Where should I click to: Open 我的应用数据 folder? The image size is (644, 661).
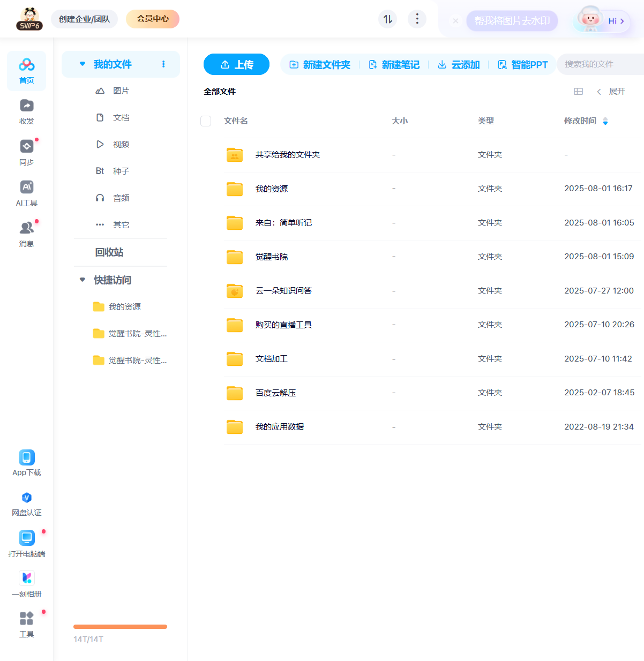pos(280,427)
